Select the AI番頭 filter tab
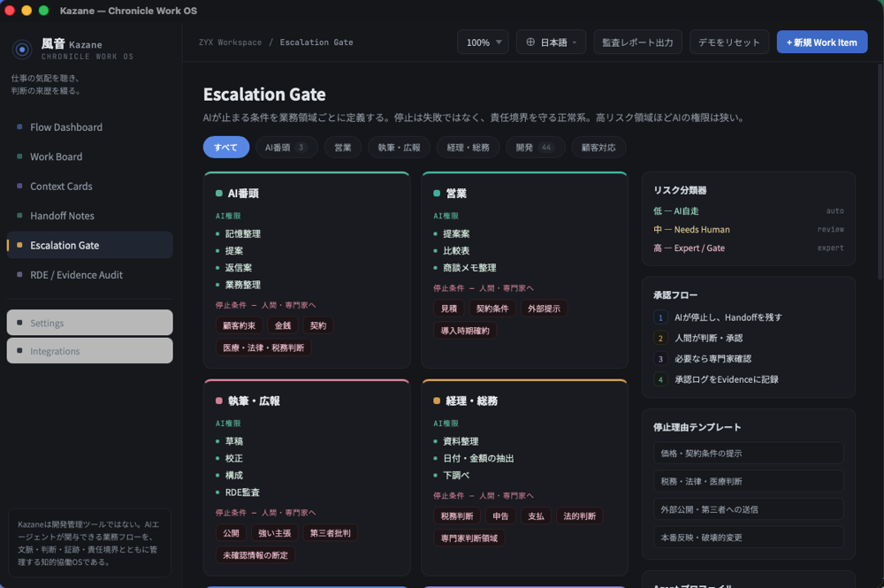Image resolution: width=884 pixels, height=588 pixels. [286, 147]
